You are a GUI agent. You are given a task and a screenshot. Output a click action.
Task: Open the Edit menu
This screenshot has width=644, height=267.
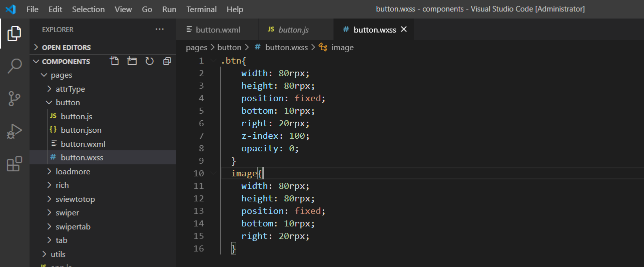click(56, 9)
